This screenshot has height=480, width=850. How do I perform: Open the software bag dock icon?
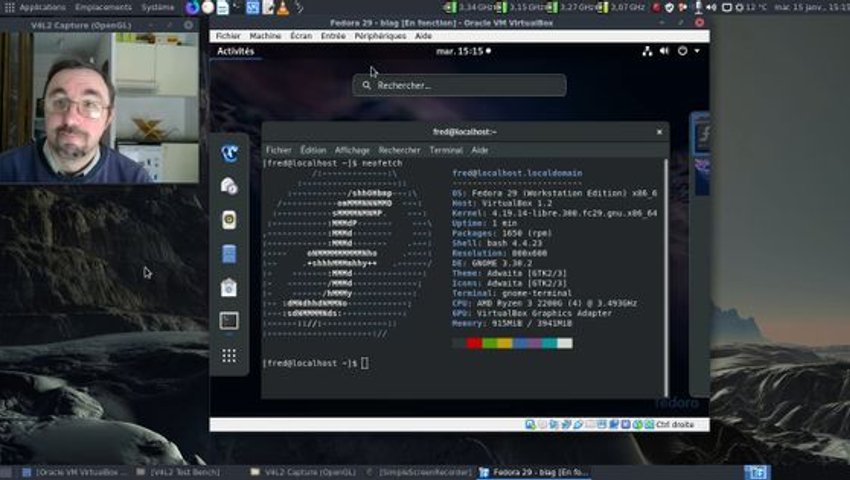click(229, 287)
